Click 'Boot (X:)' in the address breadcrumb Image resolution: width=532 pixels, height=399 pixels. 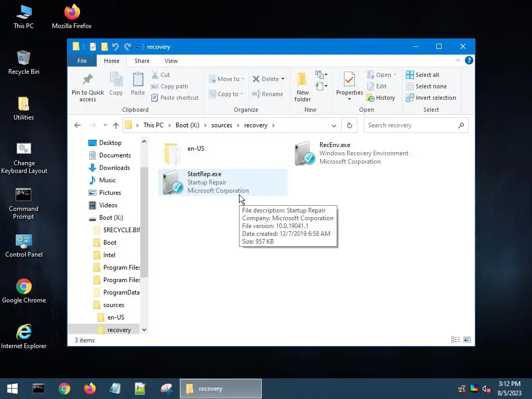click(187, 125)
